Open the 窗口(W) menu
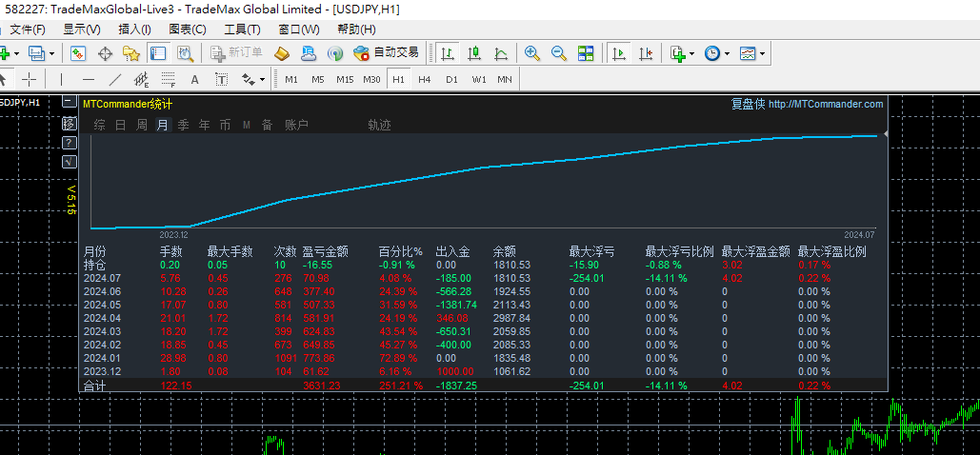The image size is (980, 455). (299, 30)
